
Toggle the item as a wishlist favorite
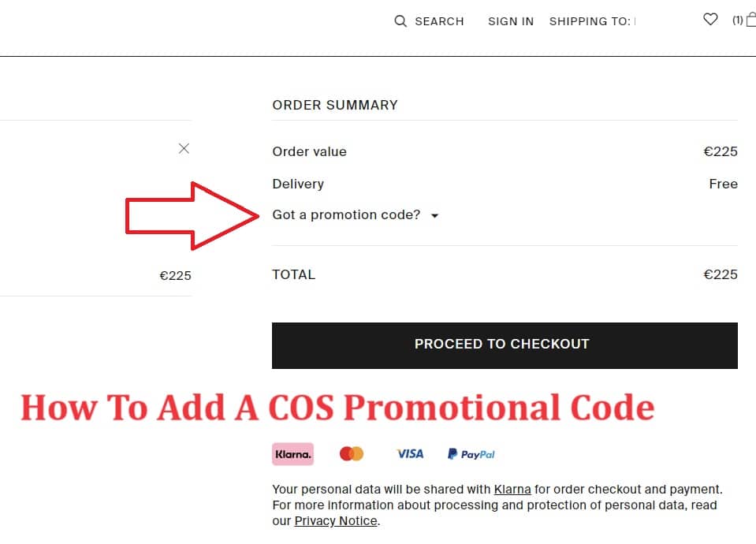(x=710, y=19)
